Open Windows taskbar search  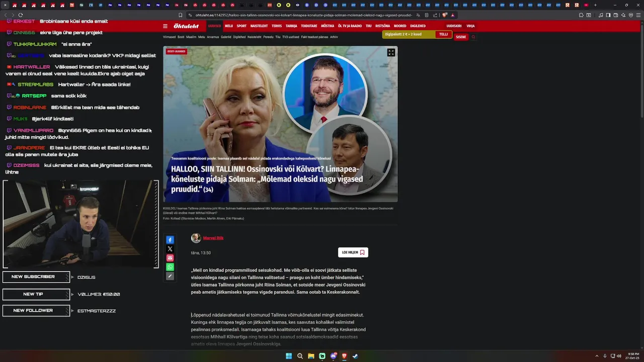tap(300, 356)
